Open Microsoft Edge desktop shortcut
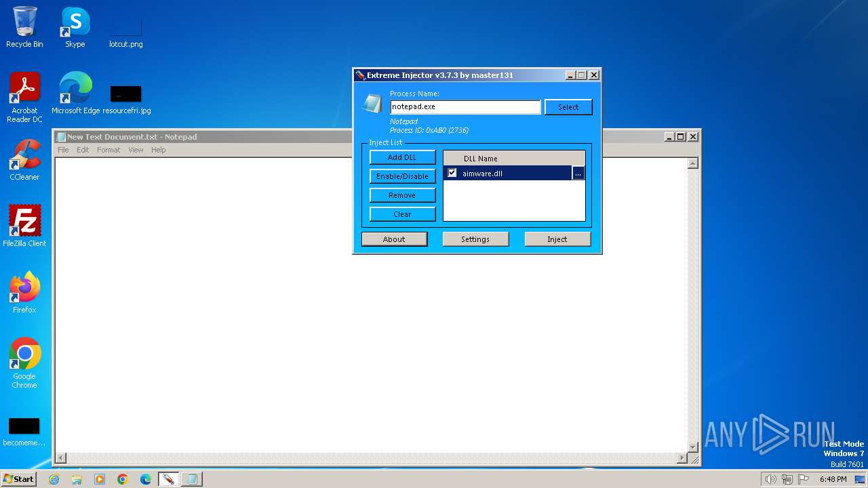 (75, 94)
